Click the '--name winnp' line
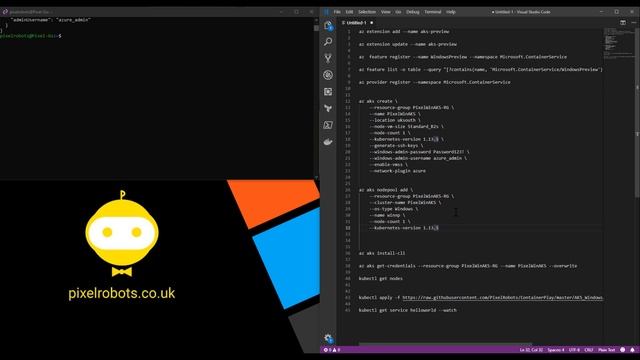Image resolution: width=640 pixels, height=360 pixels. (387, 215)
